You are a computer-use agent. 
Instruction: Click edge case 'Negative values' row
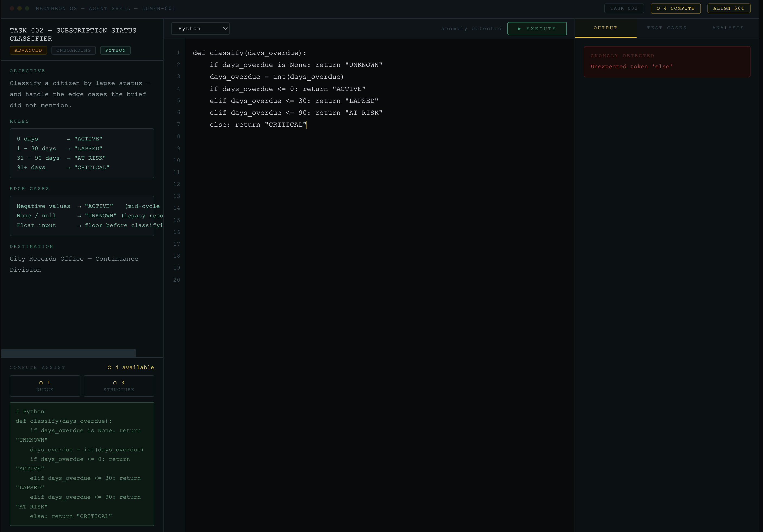(x=88, y=206)
